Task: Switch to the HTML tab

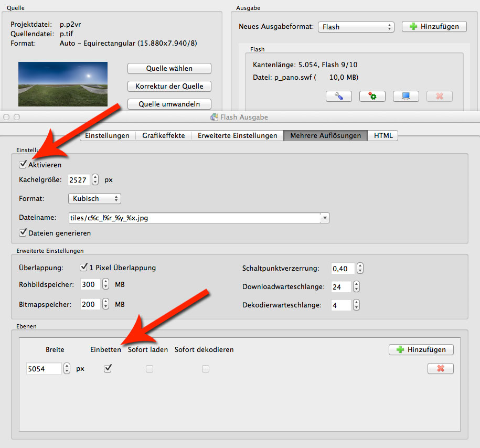Action: click(x=382, y=136)
